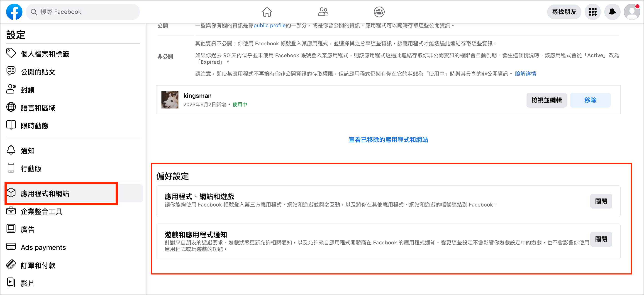
Task: Open the notifications bell icon
Action: (x=612, y=12)
